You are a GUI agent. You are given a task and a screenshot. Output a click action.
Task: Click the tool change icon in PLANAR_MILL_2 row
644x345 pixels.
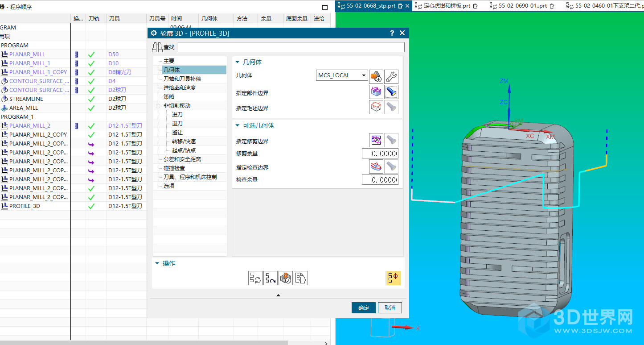(76, 125)
